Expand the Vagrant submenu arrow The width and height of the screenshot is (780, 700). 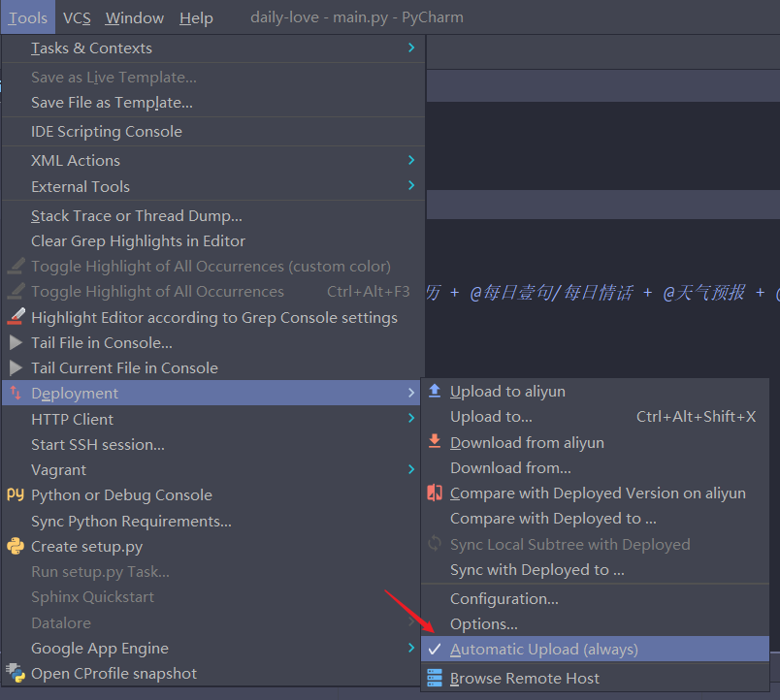coord(411,469)
